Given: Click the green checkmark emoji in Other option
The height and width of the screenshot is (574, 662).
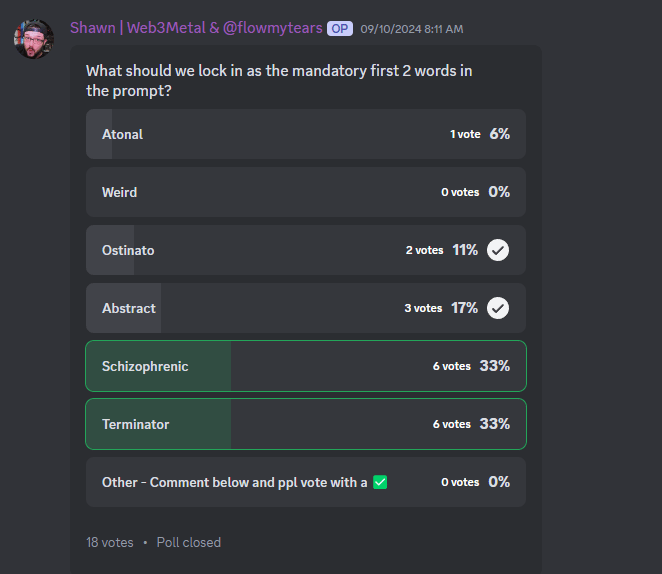Looking at the screenshot, I should [x=380, y=482].
